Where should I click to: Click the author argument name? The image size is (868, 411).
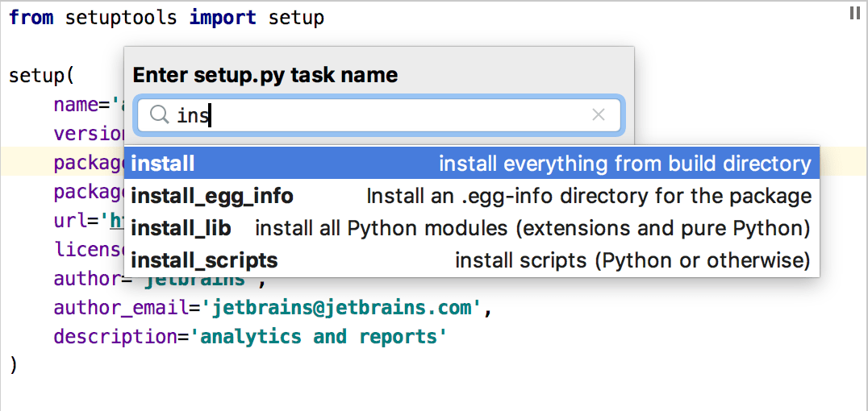click(85, 280)
